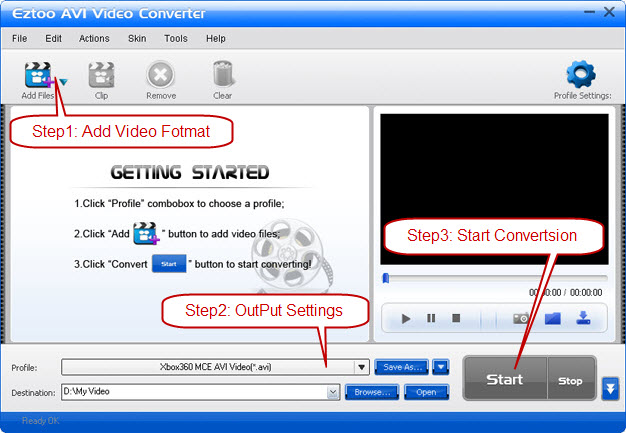Click the Clear trash can icon

(223, 74)
